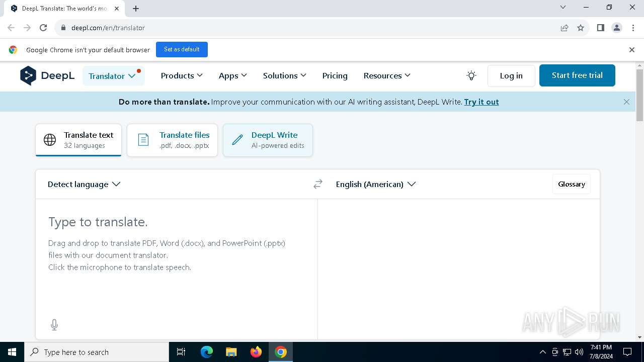
Task: Share this page icon in address bar
Action: 565,28
